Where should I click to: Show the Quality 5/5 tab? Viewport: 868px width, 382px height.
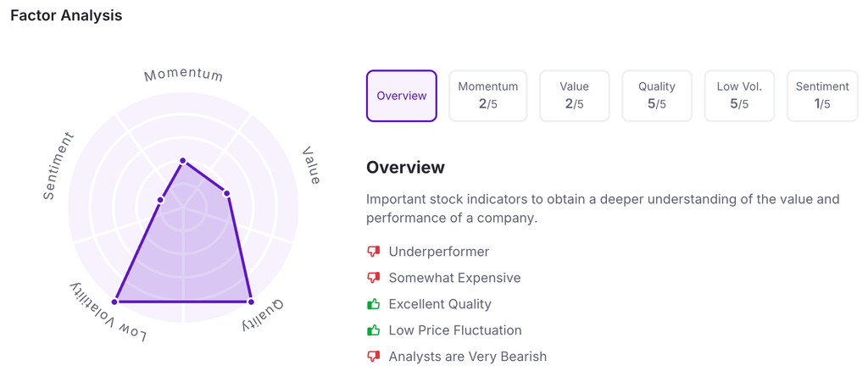point(657,96)
